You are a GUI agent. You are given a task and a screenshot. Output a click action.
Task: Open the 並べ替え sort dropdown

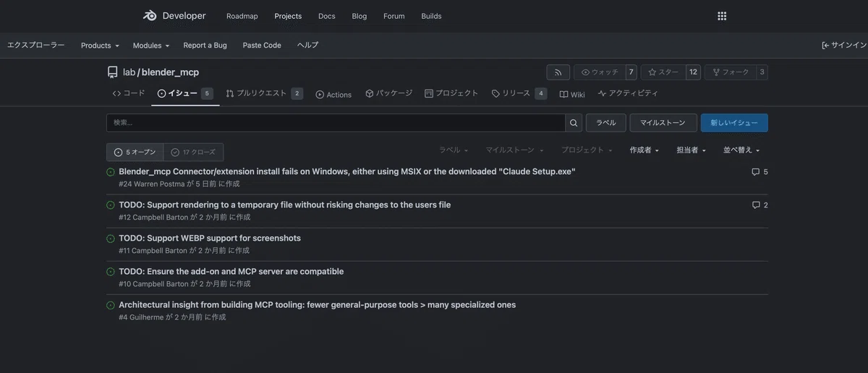click(741, 150)
